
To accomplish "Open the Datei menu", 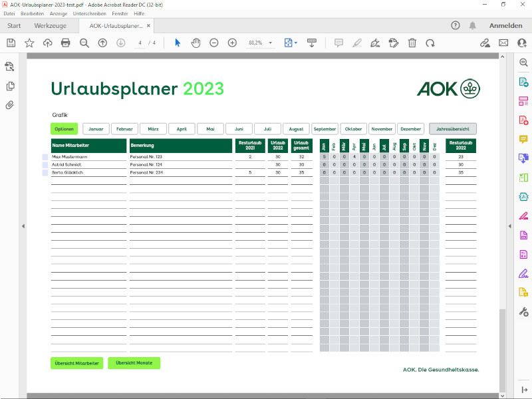I will point(9,13).
